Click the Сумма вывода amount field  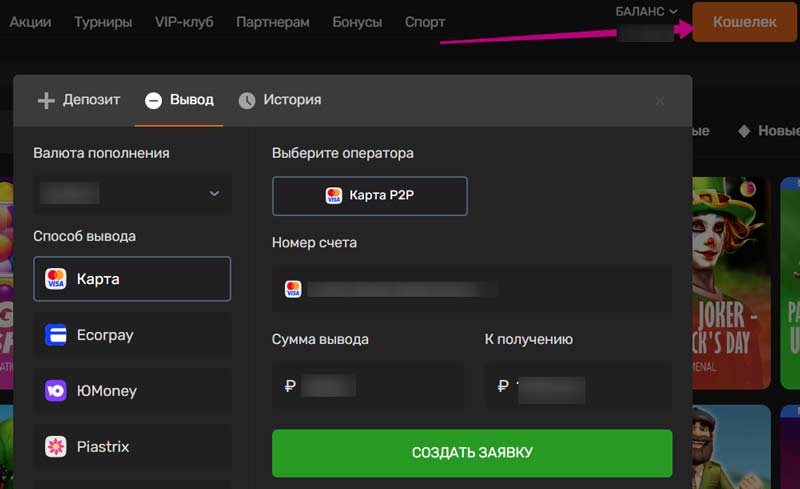click(367, 386)
